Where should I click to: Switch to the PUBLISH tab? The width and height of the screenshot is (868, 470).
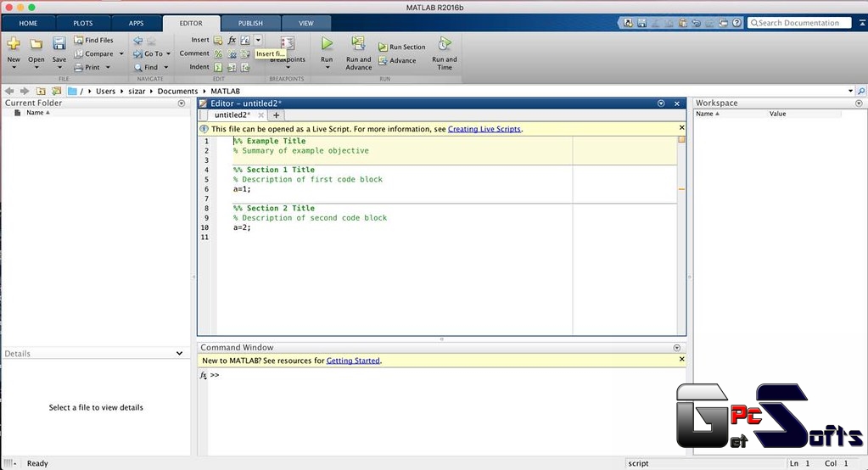[250, 23]
